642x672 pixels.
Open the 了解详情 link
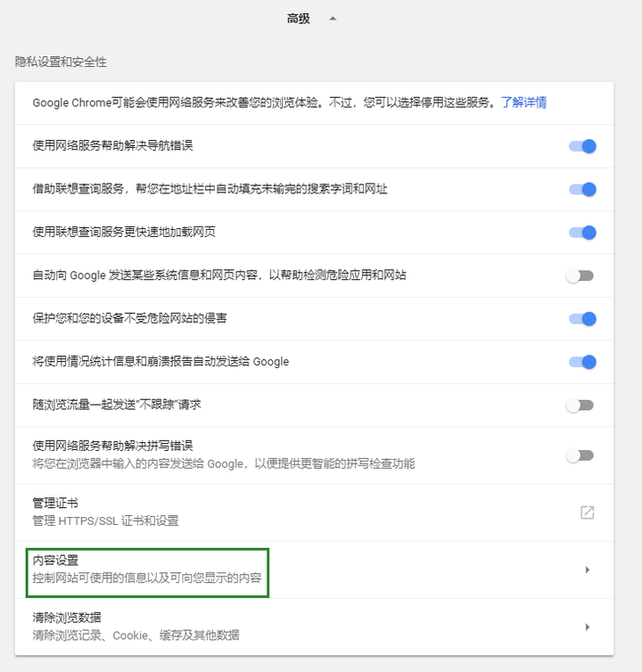[523, 102]
